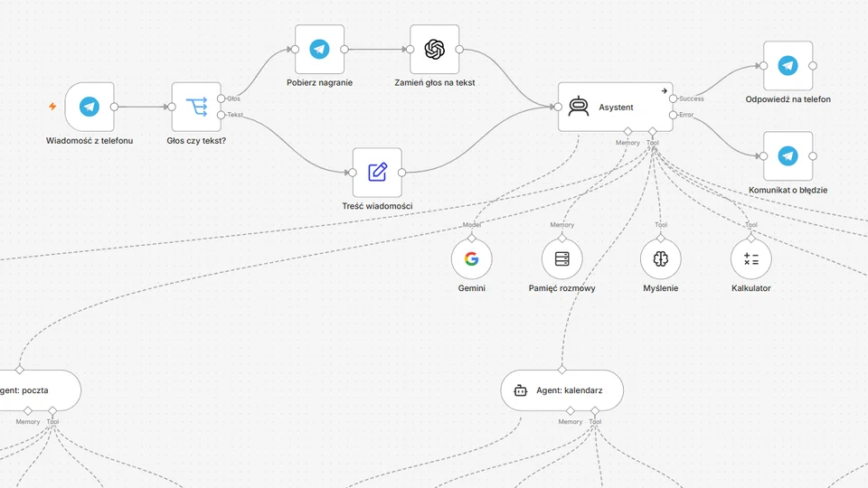The height and width of the screenshot is (488, 868).
Task: Click the Asystent Memory diamond connector
Action: tap(627, 132)
